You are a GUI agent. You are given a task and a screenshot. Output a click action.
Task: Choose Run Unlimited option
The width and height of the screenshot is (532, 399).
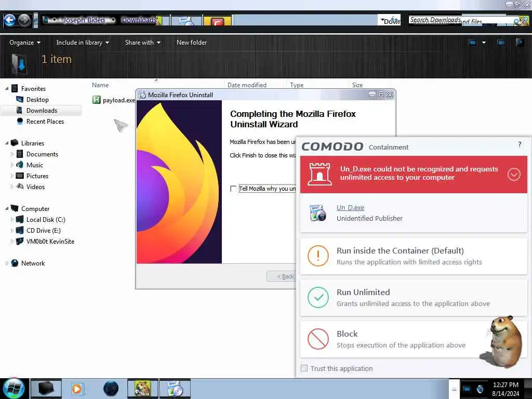pyautogui.click(x=413, y=298)
